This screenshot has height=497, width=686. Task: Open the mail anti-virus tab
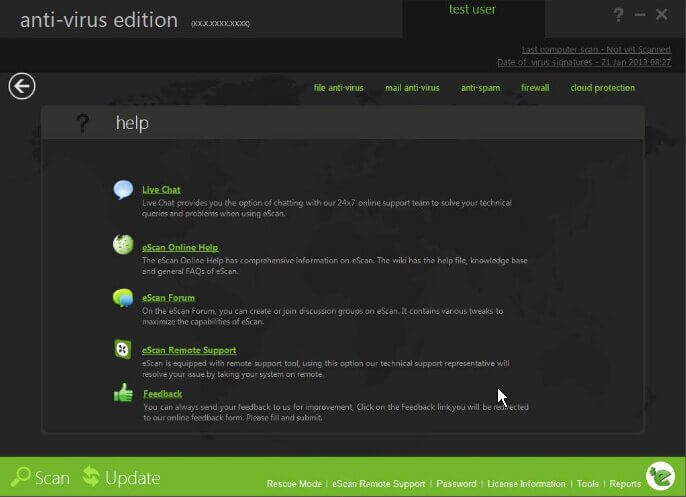[412, 88]
